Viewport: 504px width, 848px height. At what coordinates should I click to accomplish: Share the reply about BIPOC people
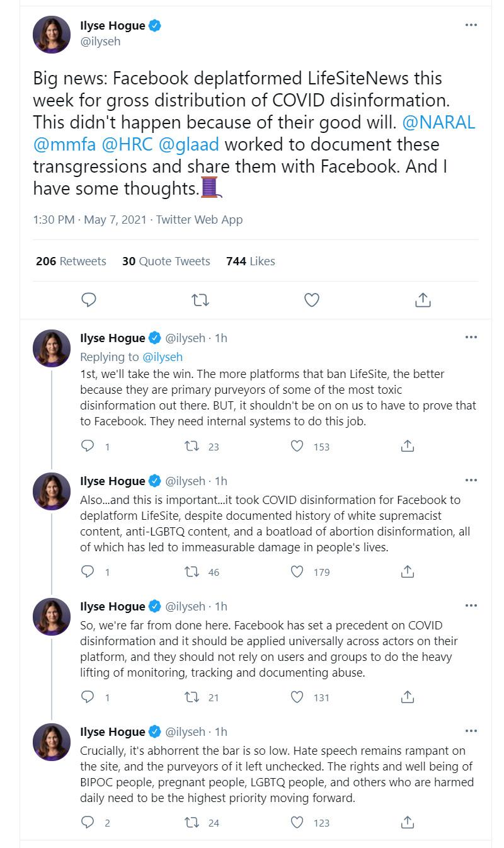click(x=408, y=822)
